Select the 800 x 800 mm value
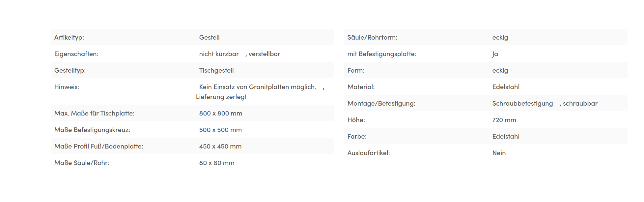This screenshot has height=202, width=644. point(221,113)
